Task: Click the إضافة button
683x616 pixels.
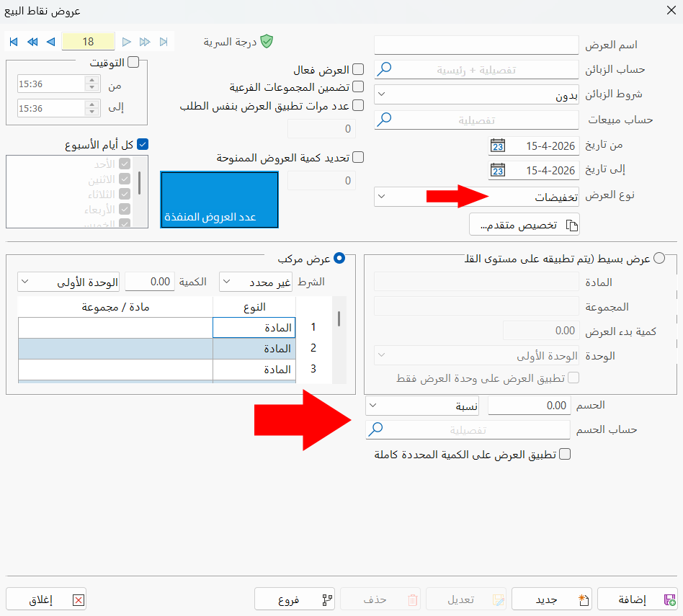Action: [638, 599]
